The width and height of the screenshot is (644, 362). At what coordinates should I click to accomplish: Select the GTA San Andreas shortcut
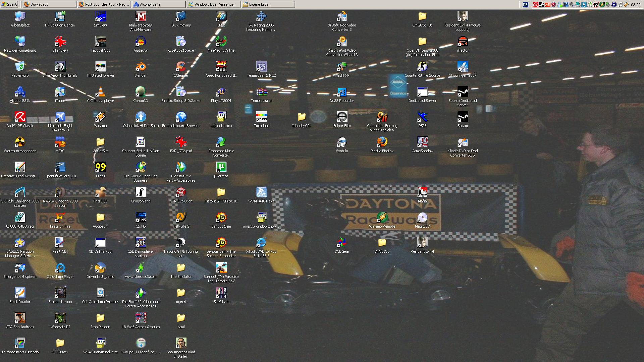(20, 318)
